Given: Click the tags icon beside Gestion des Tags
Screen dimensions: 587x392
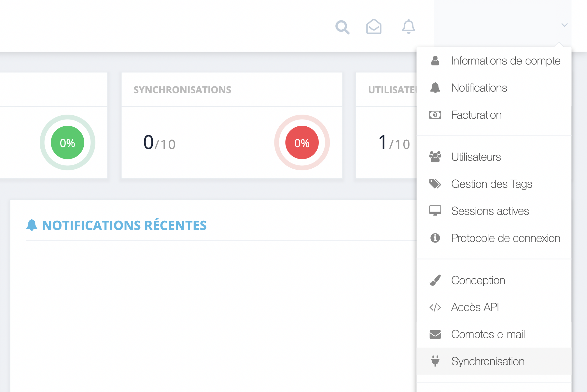Looking at the screenshot, I should pos(435,184).
